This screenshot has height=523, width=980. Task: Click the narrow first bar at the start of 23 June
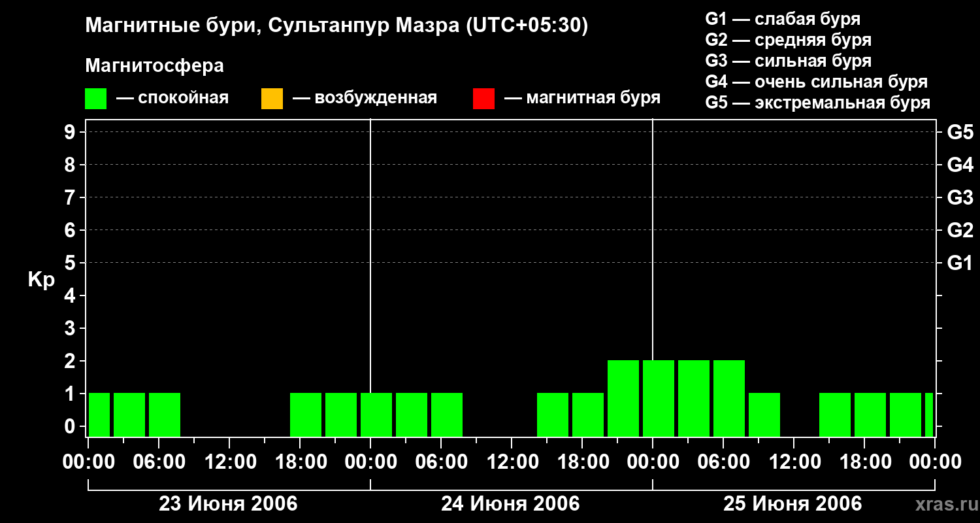(99, 414)
